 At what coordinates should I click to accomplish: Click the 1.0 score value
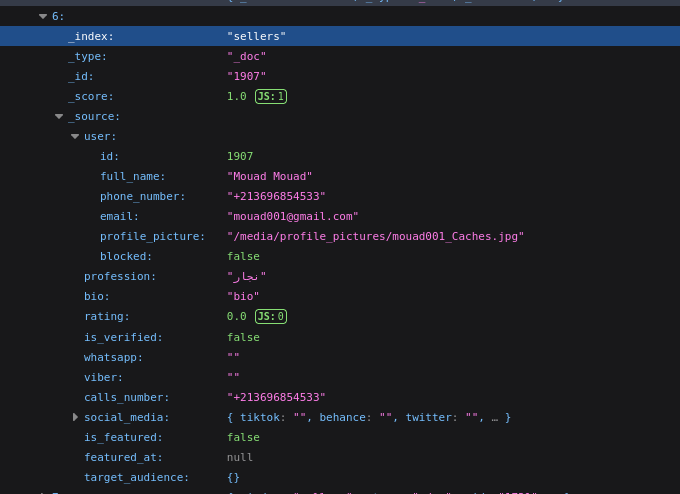[237, 96]
